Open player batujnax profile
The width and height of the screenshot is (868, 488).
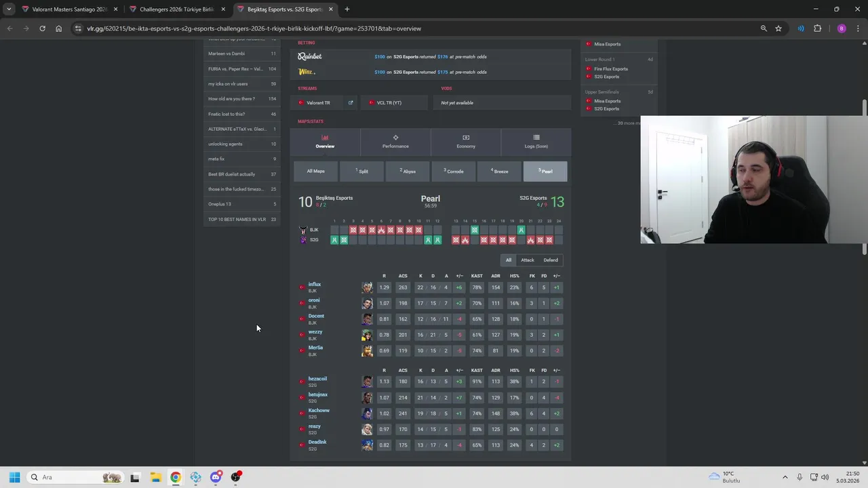[318, 394]
